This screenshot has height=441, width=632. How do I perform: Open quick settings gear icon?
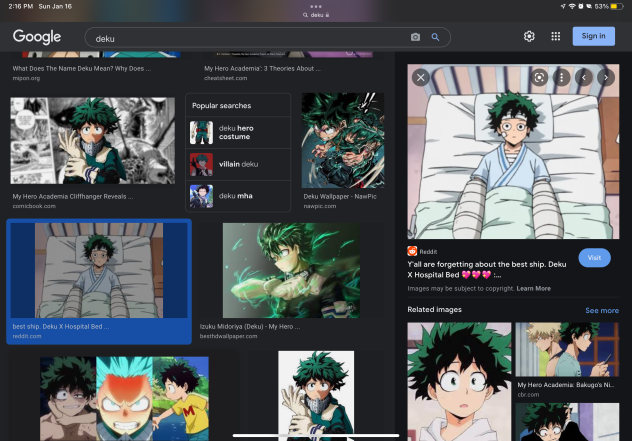(529, 36)
